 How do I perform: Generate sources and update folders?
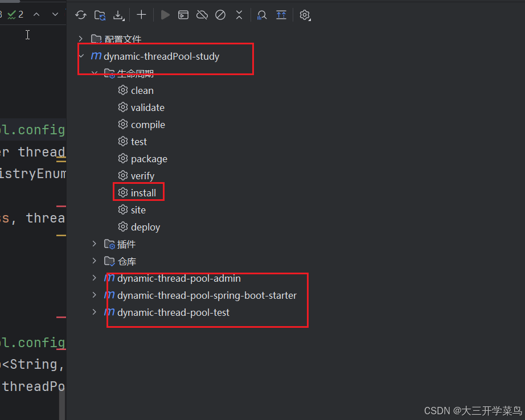coord(99,15)
